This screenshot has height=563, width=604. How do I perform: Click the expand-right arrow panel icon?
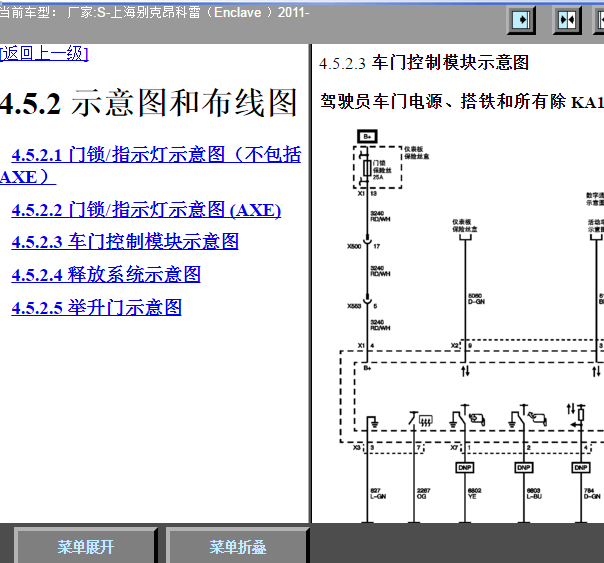click(x=521, y=20)
